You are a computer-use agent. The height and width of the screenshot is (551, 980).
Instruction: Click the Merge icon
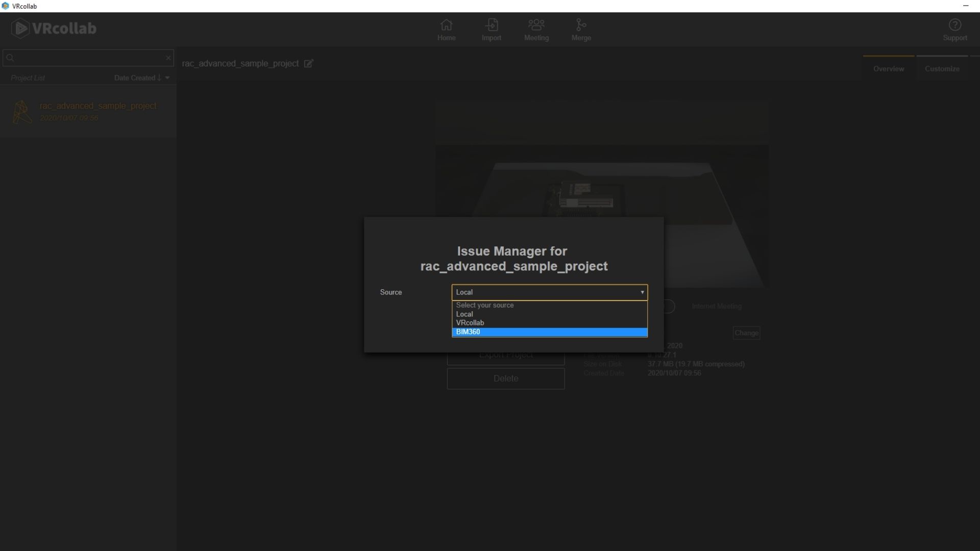point(581,30)
